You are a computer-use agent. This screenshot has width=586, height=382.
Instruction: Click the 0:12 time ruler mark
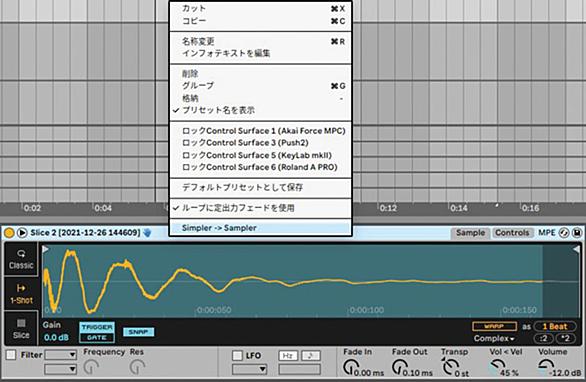(388, 208)
